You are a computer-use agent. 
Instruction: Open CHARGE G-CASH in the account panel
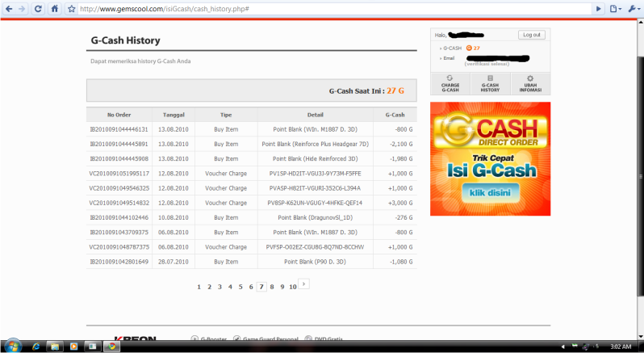pos(450,84)
